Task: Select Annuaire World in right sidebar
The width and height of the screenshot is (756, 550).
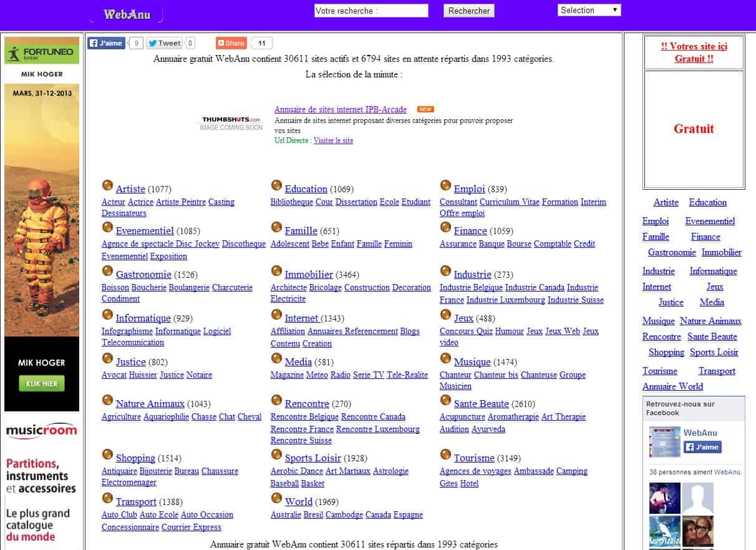Action: 672,386
